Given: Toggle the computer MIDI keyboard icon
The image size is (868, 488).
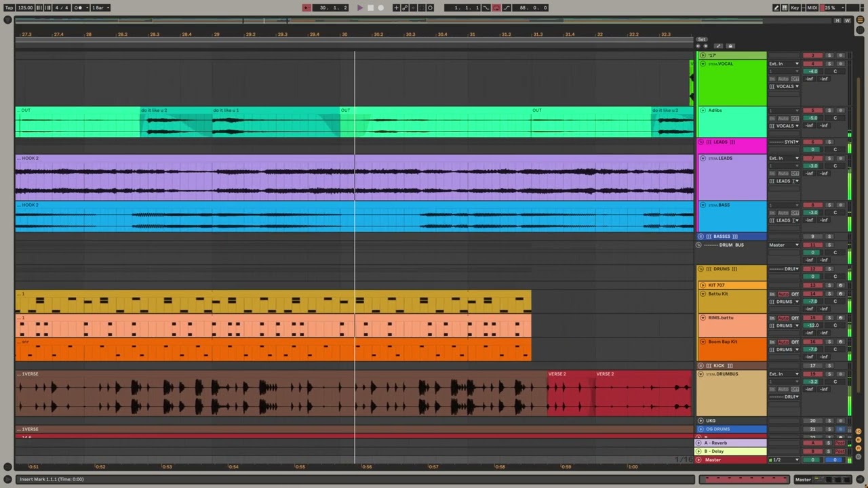Looking at the screenshot, I should pyautogui.click(x=785, y=7).
